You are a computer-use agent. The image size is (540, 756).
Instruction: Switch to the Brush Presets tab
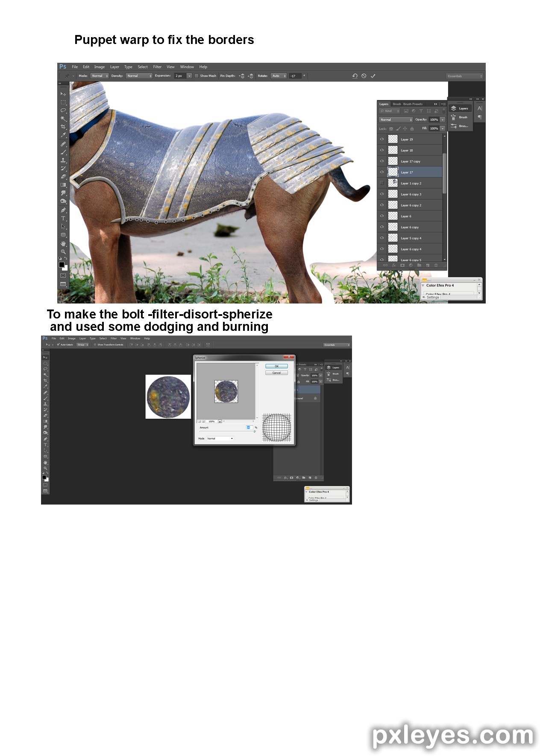tap(413, 104)
